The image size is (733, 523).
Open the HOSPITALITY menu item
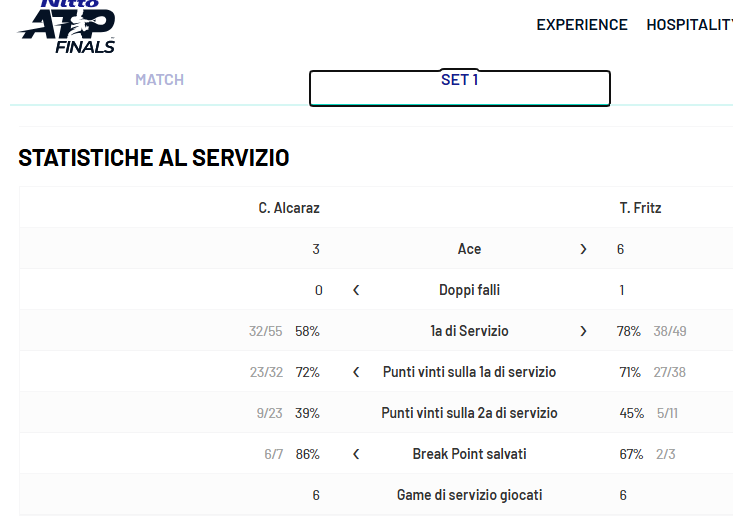click(x=690, y=25)
